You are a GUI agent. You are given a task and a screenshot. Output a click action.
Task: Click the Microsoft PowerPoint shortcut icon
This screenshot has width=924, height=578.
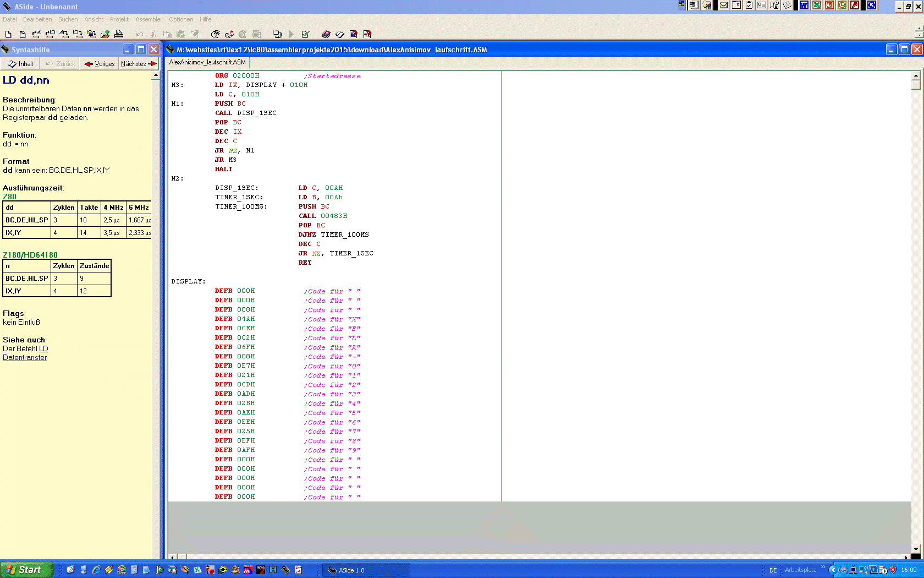829,6
